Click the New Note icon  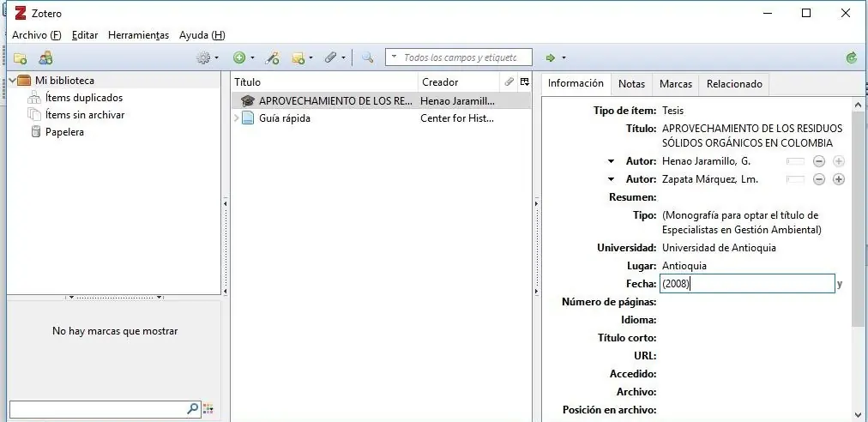[x=298, y=57]
